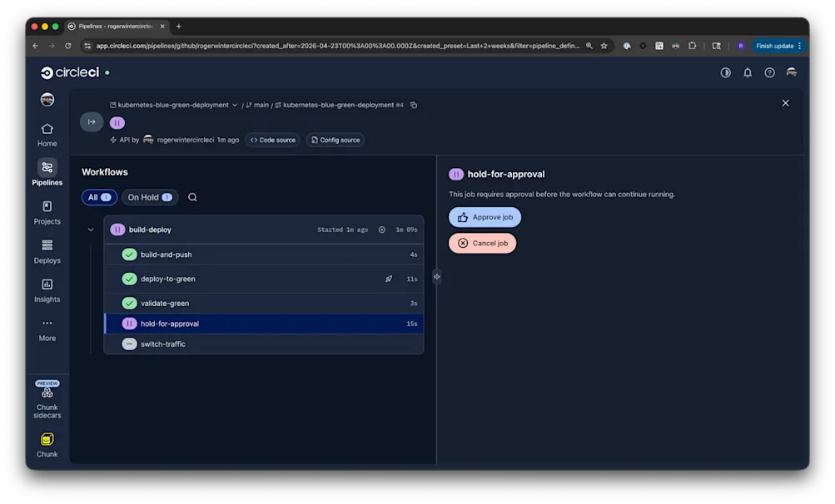Click the browser Finish update button
The height and width of the screenshot is (504, 835).
click(x=778, y=46)
